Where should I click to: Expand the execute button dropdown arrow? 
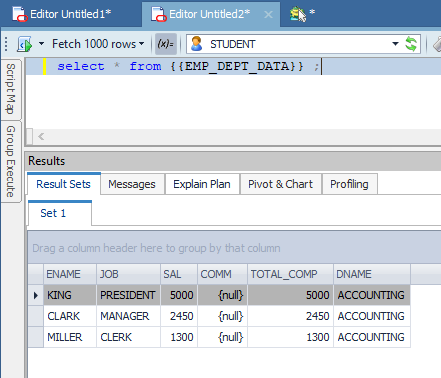[41, 44]
